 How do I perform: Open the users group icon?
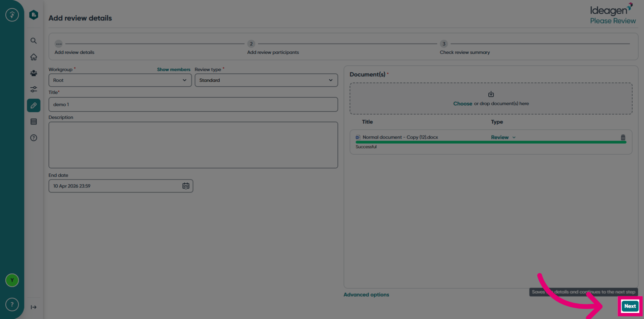(x=34, y=73)
